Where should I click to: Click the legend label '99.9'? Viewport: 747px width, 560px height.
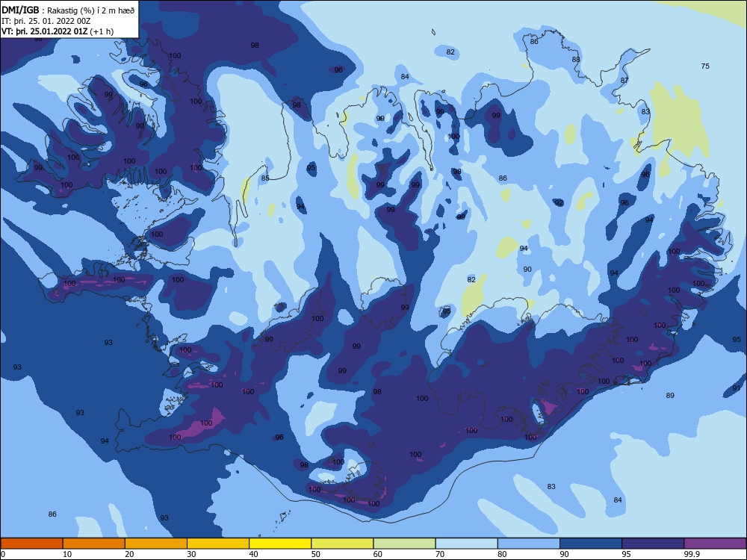(691, 554)
